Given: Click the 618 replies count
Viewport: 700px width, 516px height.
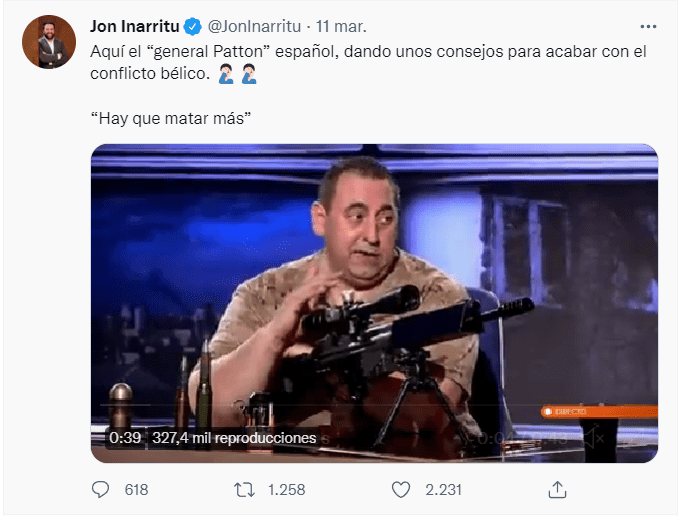Looking at the screenshot, I should [136, 490].
